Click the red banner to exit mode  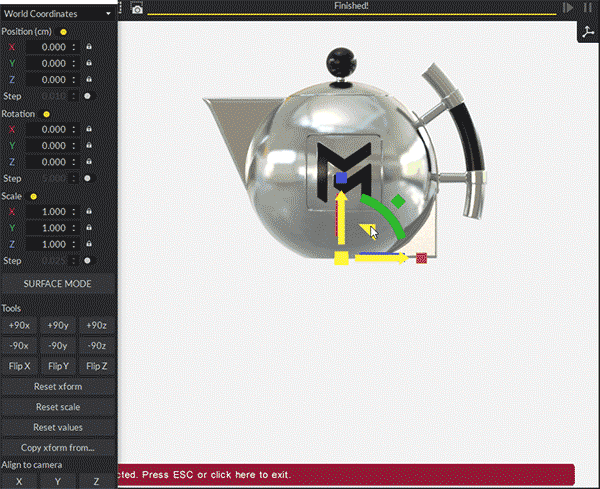click(x=346, y=475)
